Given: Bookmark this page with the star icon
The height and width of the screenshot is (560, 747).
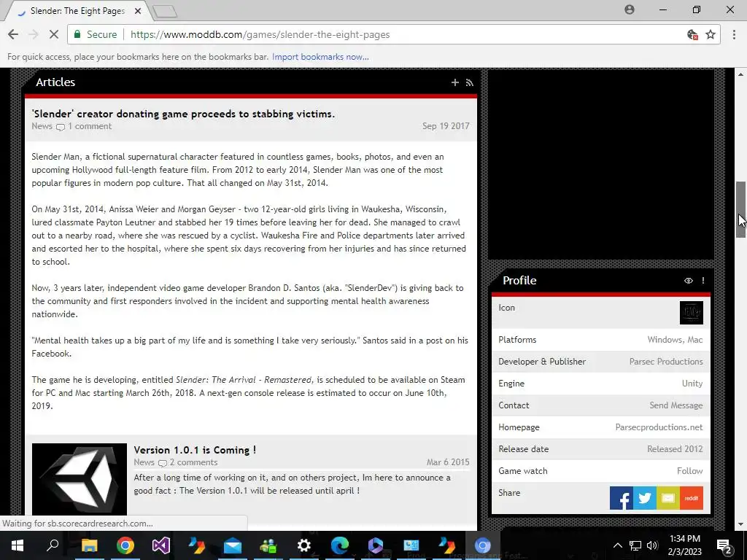Looking at the screenshot, I should (711, 34).
